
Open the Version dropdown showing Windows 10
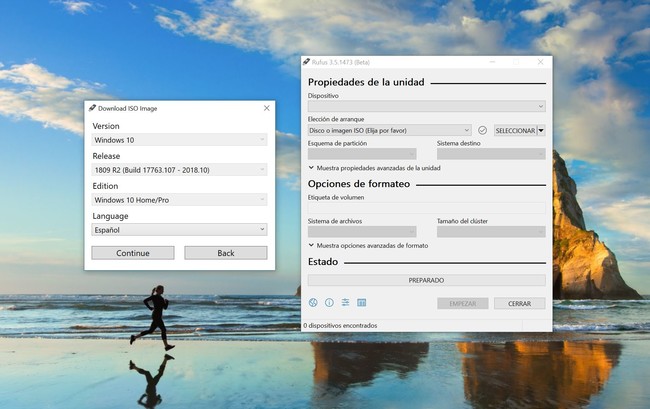click(179, 140)
